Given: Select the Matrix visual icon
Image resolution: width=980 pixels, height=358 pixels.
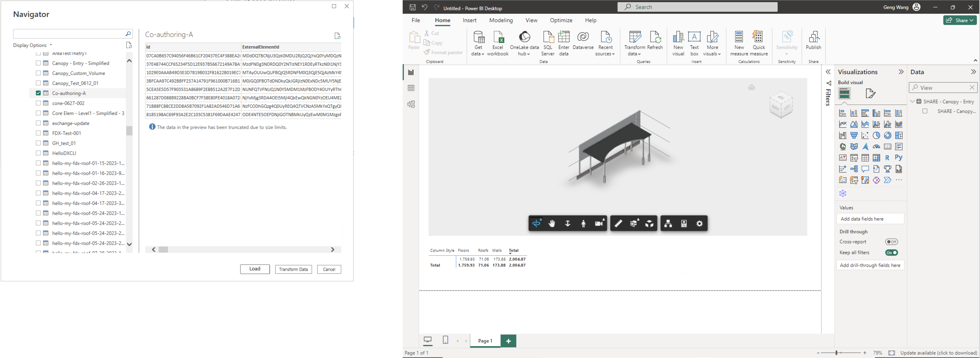Looking at the screenshot, I should point(877,158).
